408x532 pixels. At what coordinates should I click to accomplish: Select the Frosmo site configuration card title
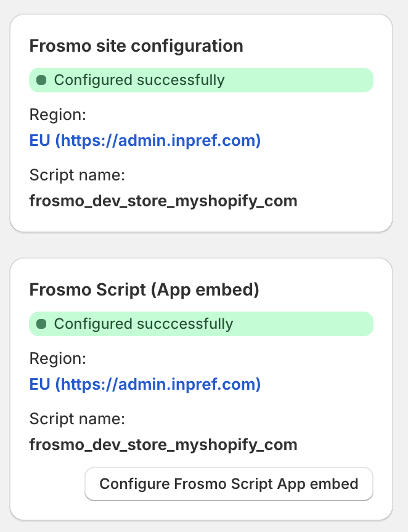coord(136,46)
